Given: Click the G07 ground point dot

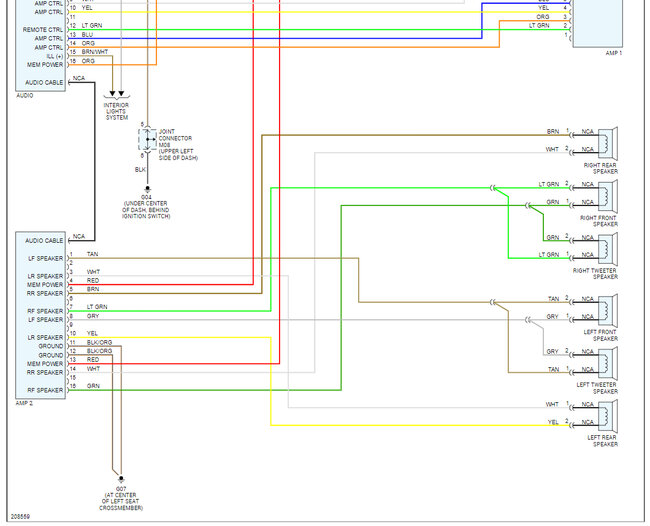Looking at the screenshot, I should pyautogui.click(x=121, y=479).
